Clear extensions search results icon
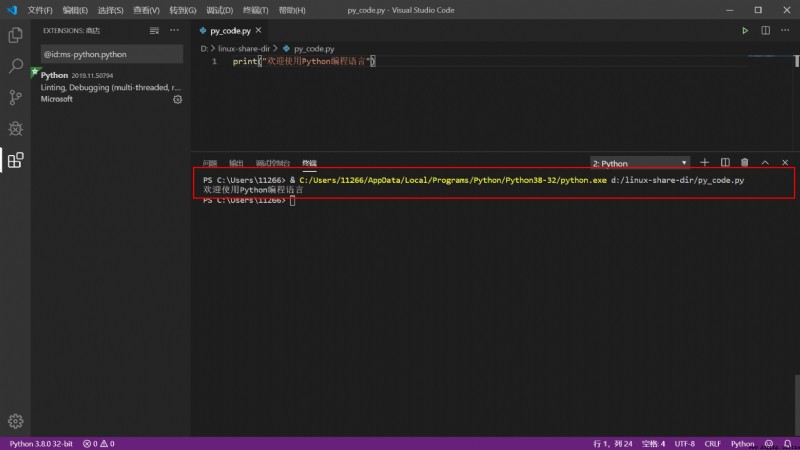The width and height of the screenshot is (800, 450). (x=154, y=31)
